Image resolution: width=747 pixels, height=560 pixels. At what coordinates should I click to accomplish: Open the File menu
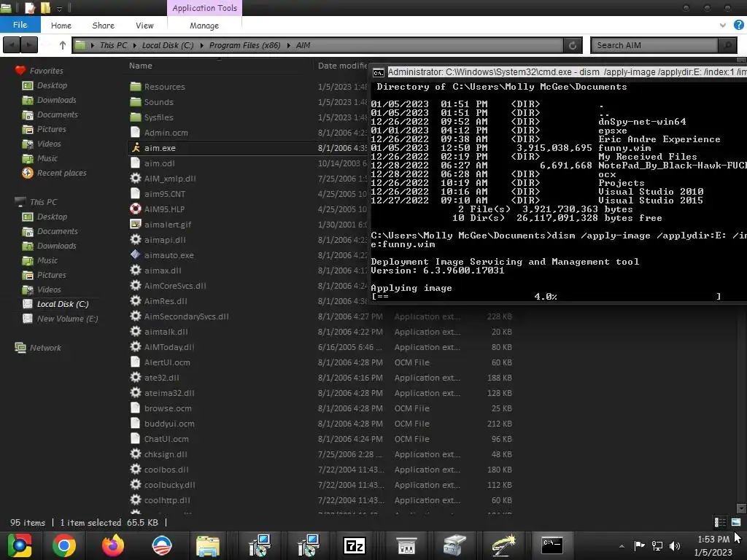(x=20, y=25)
